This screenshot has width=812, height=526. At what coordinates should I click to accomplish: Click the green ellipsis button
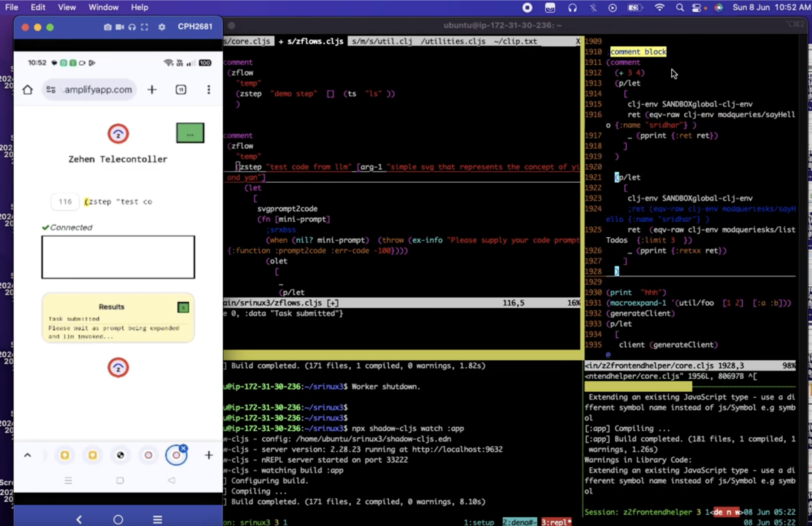click(x=190, y=133)
